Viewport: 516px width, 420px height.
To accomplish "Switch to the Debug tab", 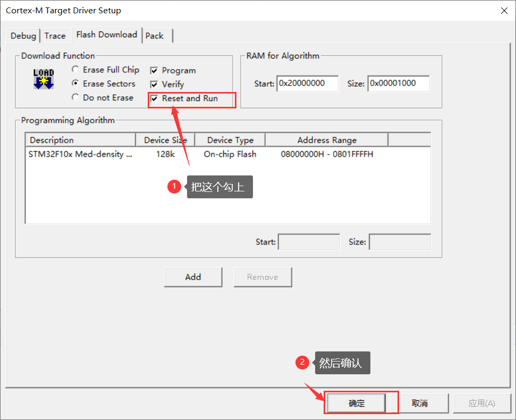I will (23, 36).
